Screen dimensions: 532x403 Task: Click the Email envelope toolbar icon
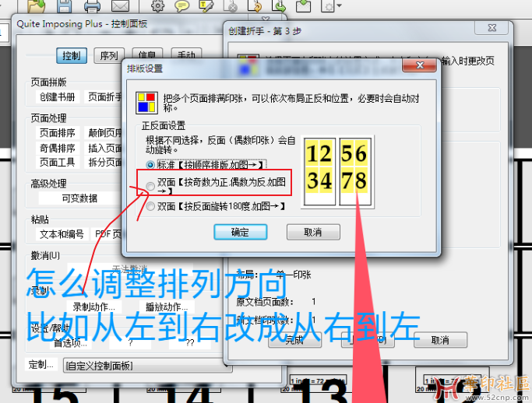(x=119, y=6)
